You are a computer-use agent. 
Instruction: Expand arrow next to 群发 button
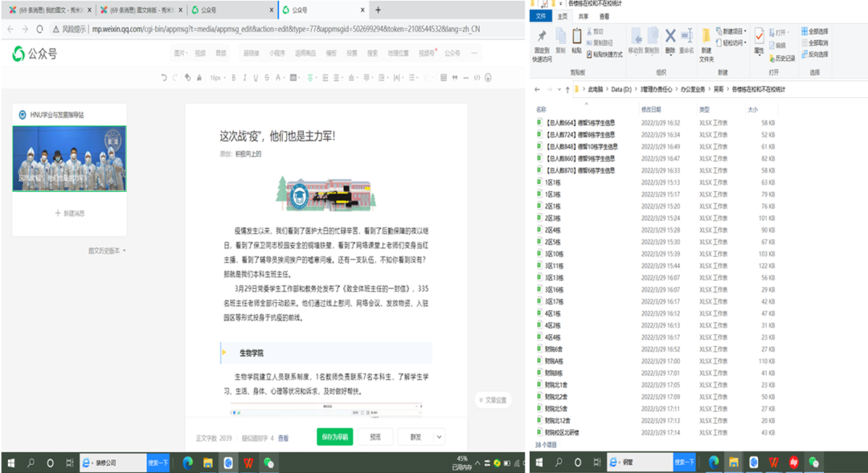coord(439,437)
